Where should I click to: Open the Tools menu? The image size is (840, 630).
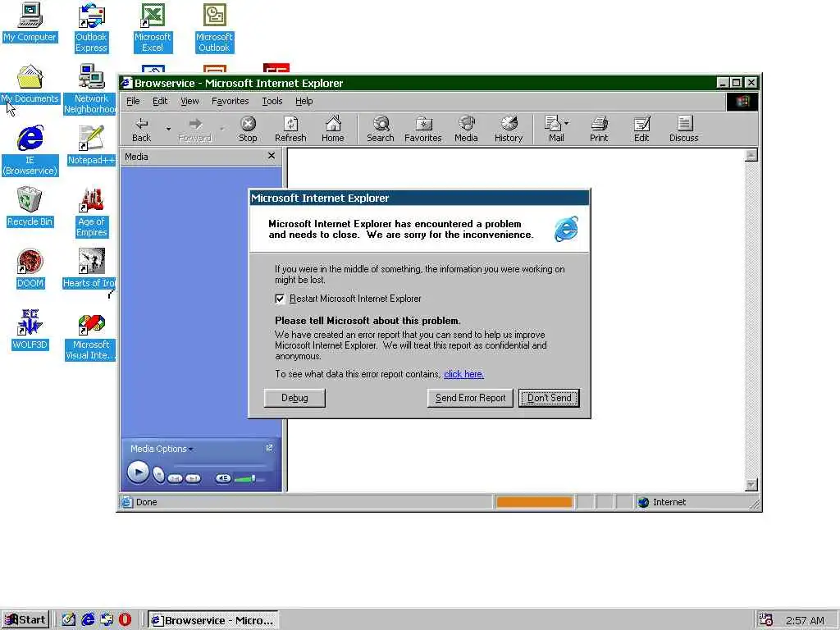pyautogui.click(x=272, y=101)
